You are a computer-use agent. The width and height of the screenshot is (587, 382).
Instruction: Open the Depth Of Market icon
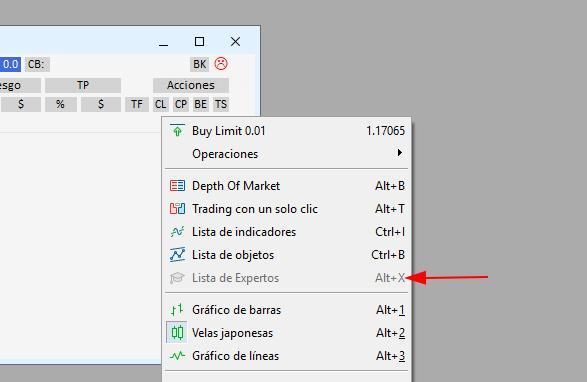click(177, 185)
